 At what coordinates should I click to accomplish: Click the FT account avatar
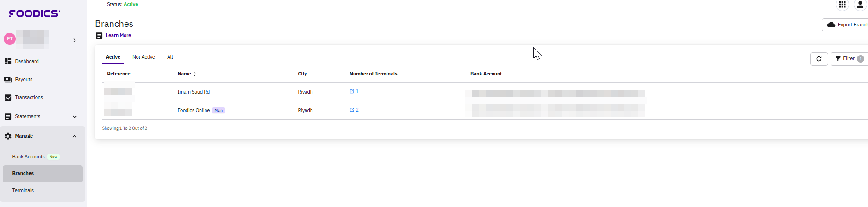click(10, 39)
